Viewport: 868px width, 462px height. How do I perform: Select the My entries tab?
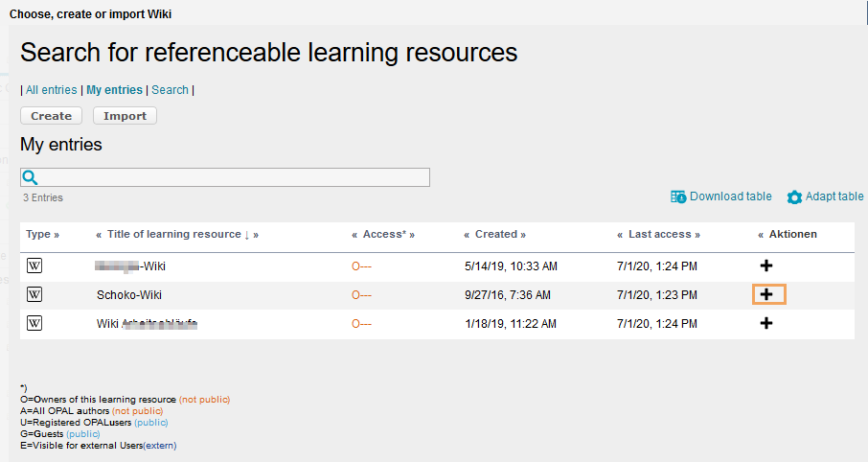114,90
